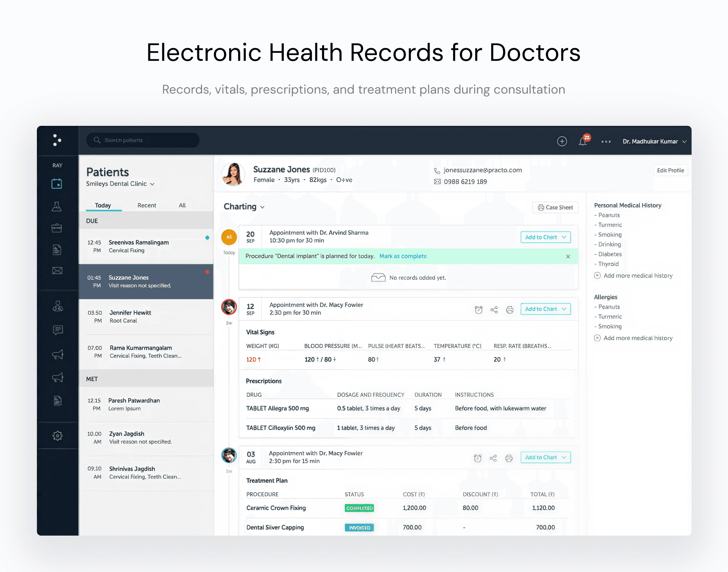This screenshot has height=572, width=728.
Task: Print the September 12 appointment
Action: pos(510,310)
